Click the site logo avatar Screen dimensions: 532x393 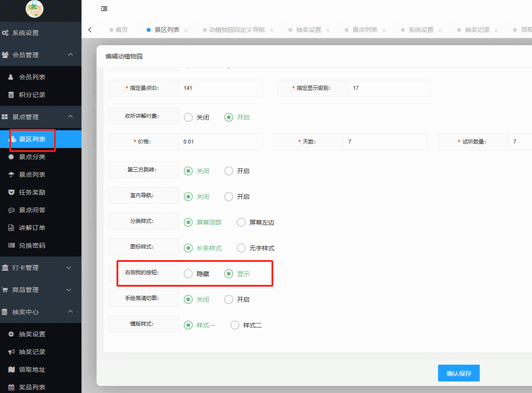(35, 9)
